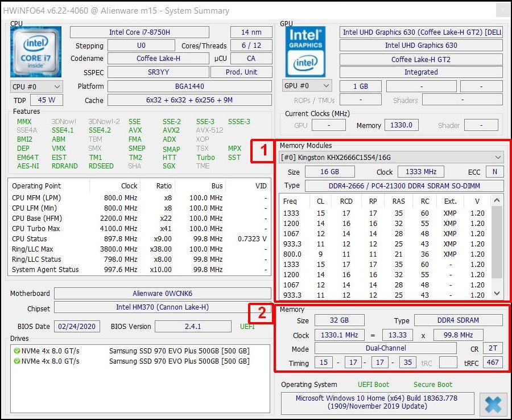Click the Intel Core i7 processor logo
The height and width of the screenshot is (420, 512).
[x=36, y=52]
